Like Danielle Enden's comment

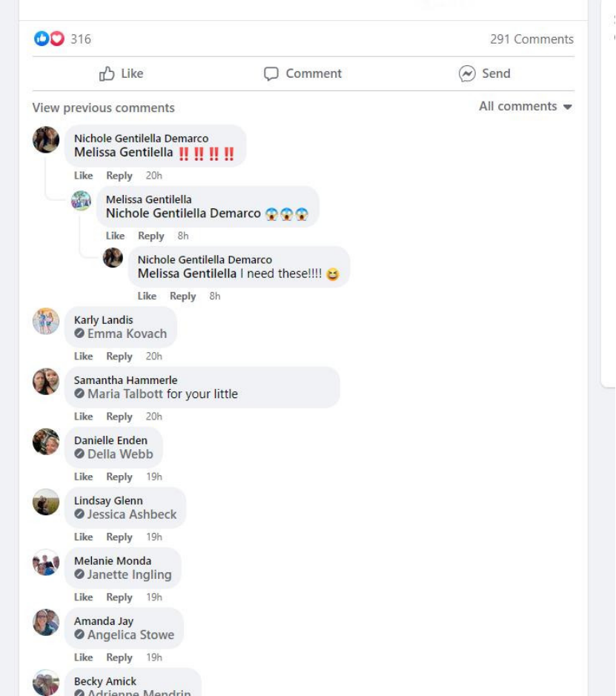point(84,477)
